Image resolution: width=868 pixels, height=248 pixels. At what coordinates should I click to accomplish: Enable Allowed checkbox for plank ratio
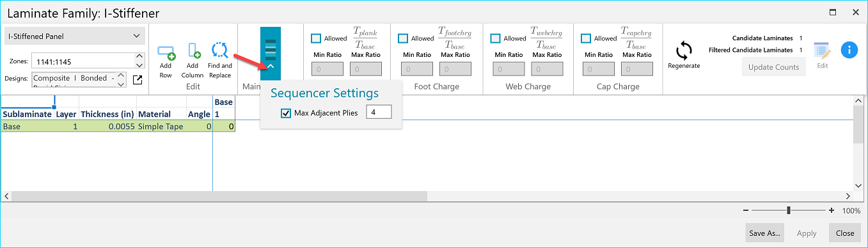[315, 38]
